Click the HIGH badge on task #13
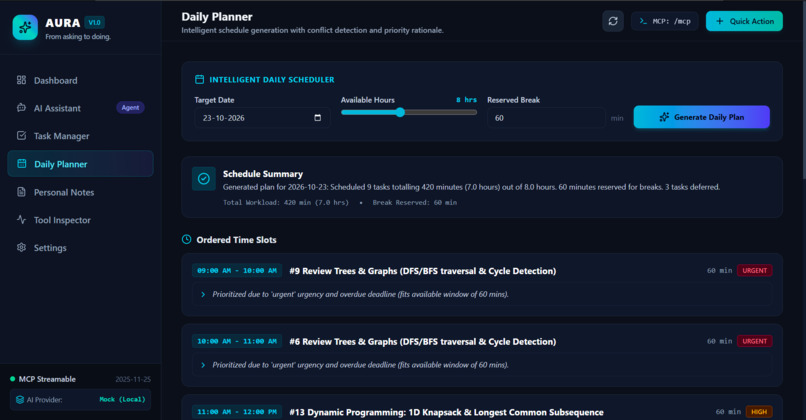The height and width of the screenshot is (420, 806). [x=759, y=412]
